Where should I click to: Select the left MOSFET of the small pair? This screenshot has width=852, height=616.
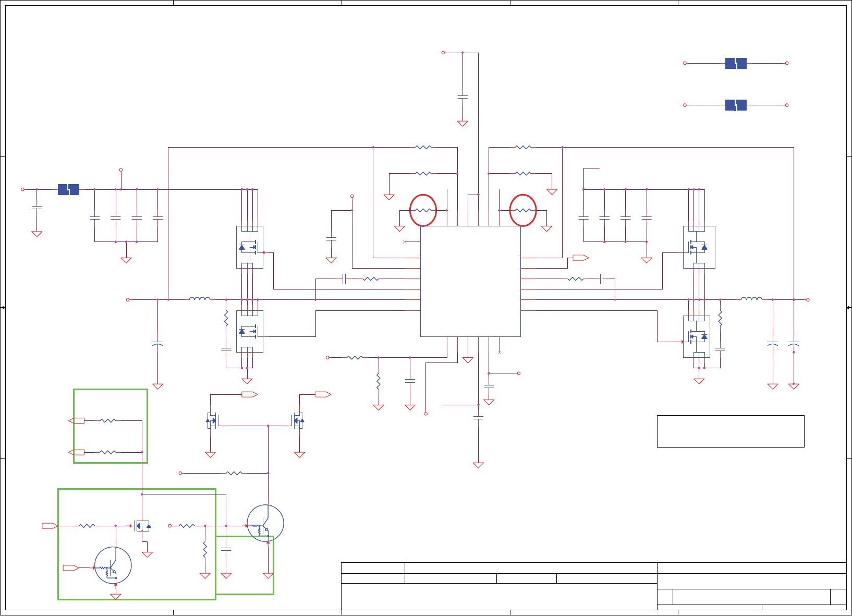[x=212, y=420]
